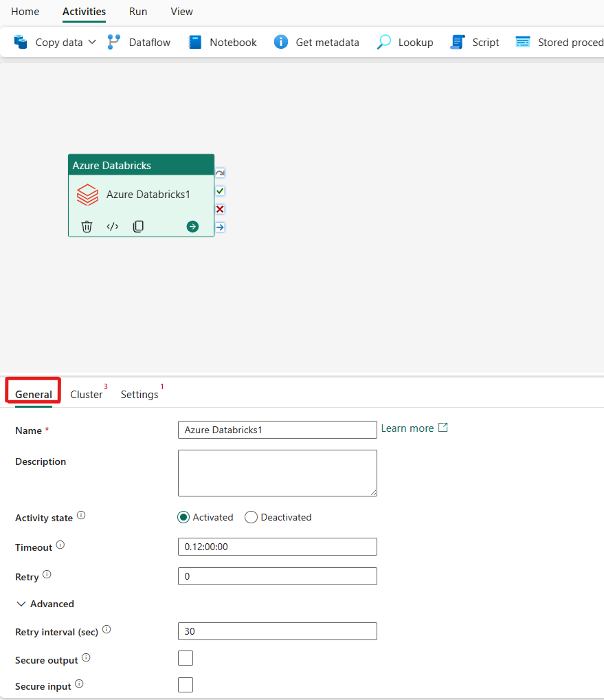Image resolution: width=604 pixels, height=700 pixels.
Task: Check the Secure input option
Action: 186,684
